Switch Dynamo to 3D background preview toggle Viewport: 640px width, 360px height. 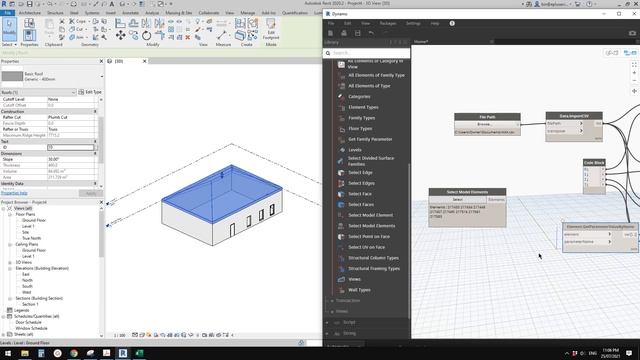tap(611, 53)
